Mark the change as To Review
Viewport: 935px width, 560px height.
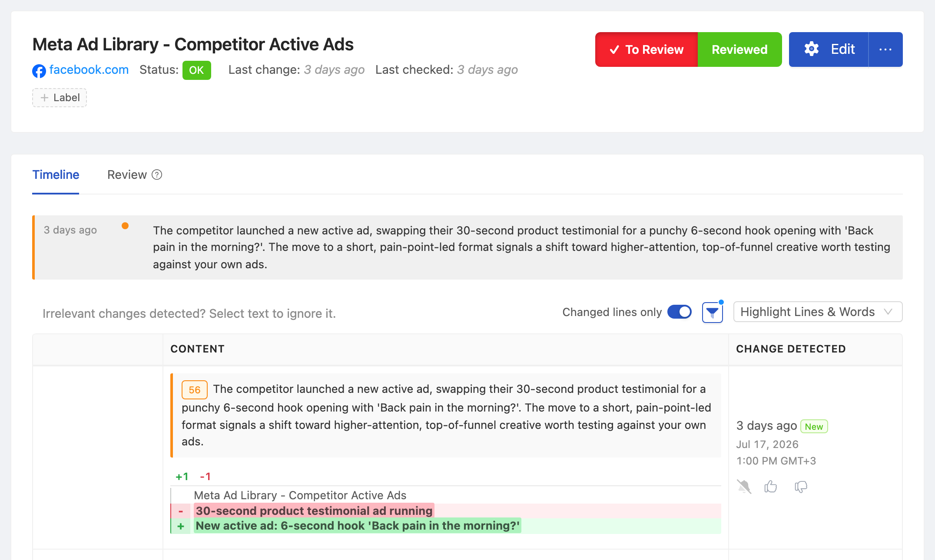point(646,49)
